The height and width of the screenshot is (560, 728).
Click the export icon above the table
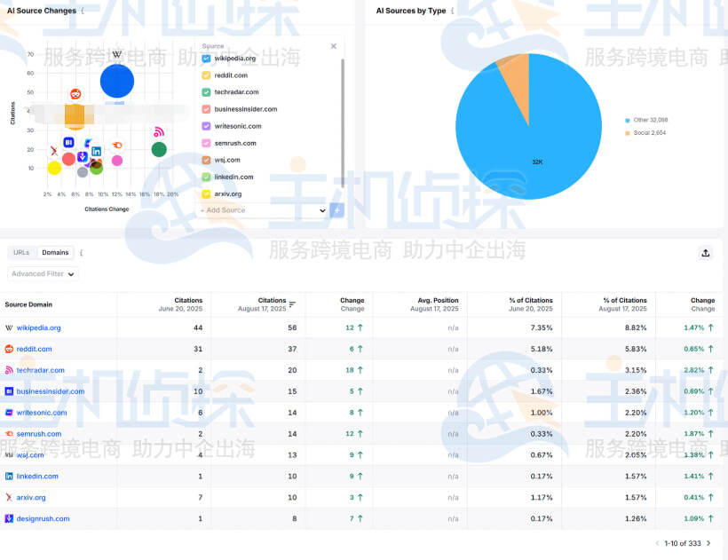coord(706,253)
